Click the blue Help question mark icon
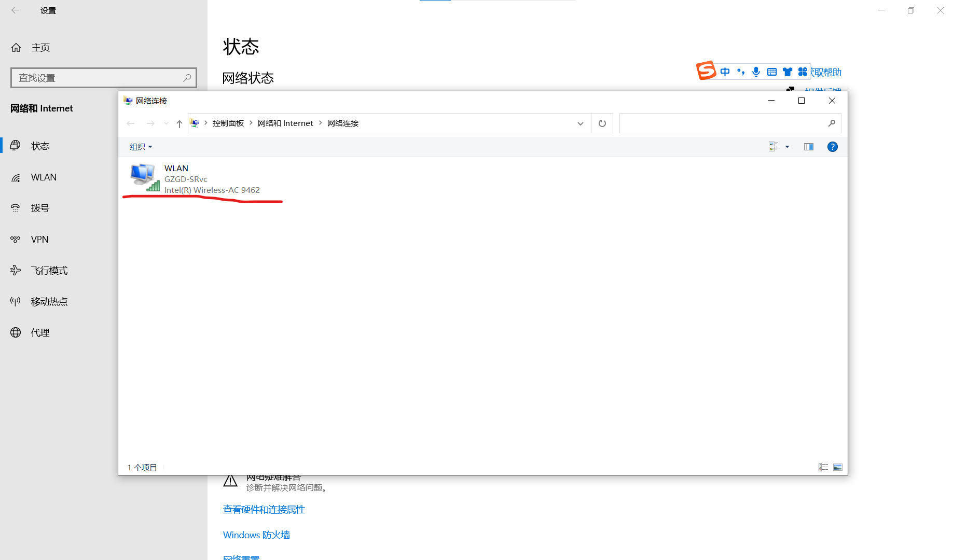 coord(832,146)
